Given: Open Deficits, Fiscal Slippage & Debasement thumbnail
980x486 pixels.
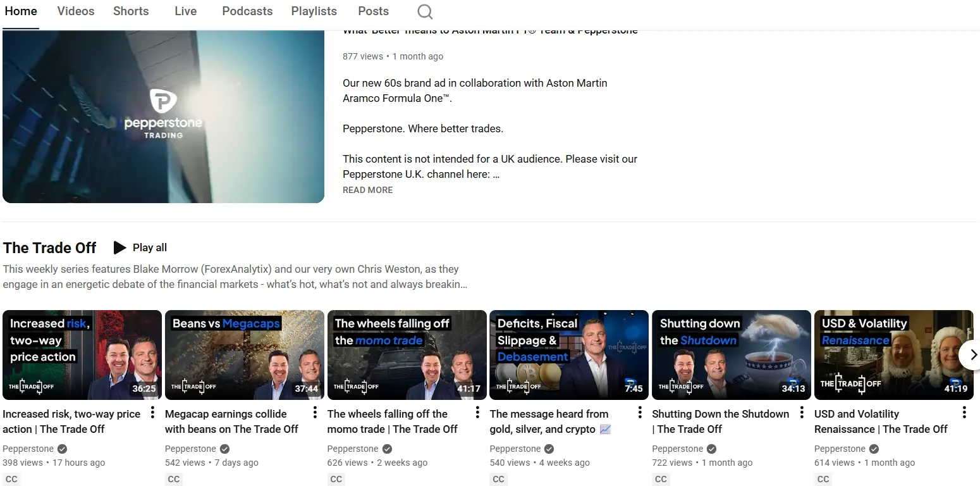Looking at the screenshot, I should click(569, 355).
